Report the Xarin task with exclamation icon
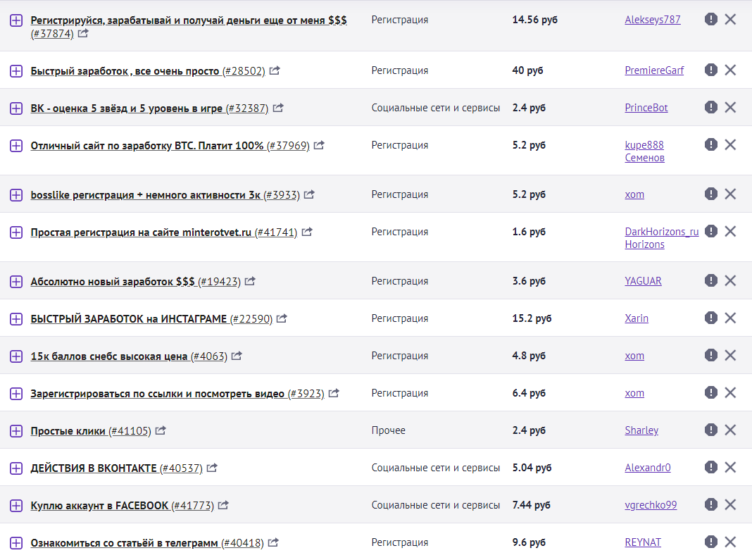The image size is (752, 560). tap(710, 318)
